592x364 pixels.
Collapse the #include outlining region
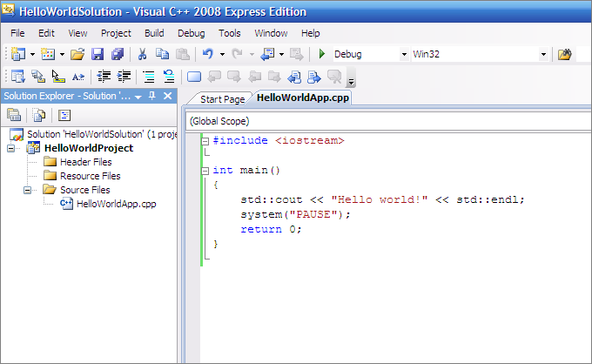205,140
